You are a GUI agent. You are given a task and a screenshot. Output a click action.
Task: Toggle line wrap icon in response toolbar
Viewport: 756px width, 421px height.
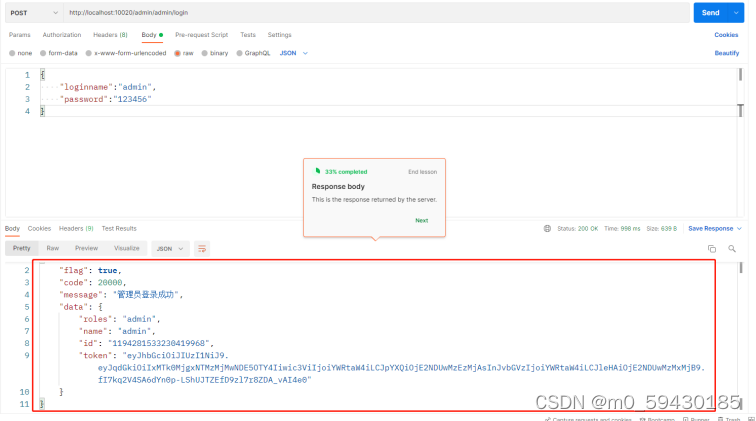202,249
